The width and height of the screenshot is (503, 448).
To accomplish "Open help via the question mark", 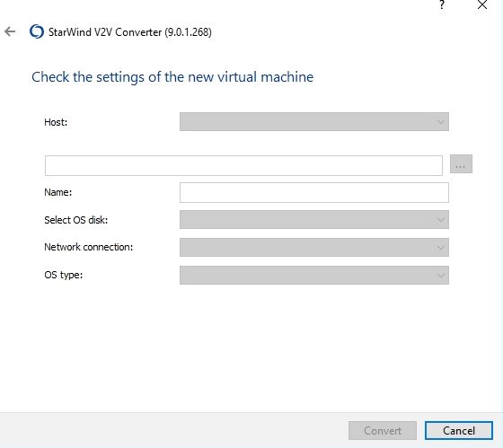I will [x=442, y=4].
